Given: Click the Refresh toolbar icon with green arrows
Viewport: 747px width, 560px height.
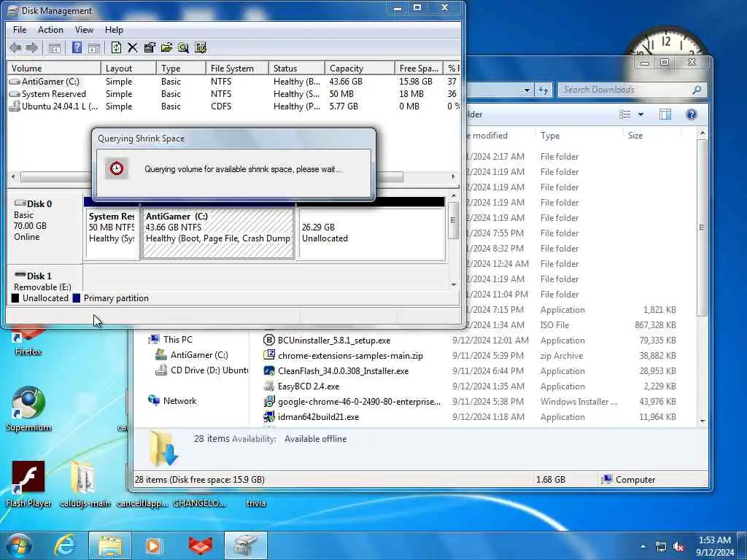Looking at the screenshot, I should 116,47.
